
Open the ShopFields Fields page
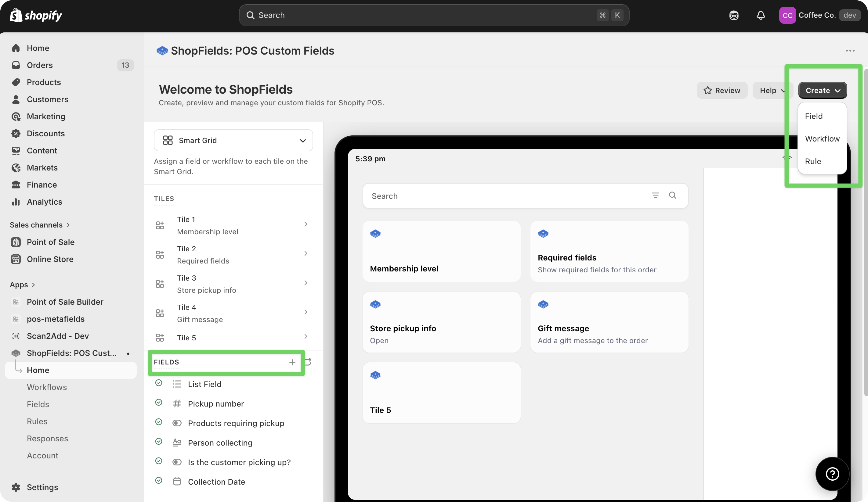tap(38, 404)
